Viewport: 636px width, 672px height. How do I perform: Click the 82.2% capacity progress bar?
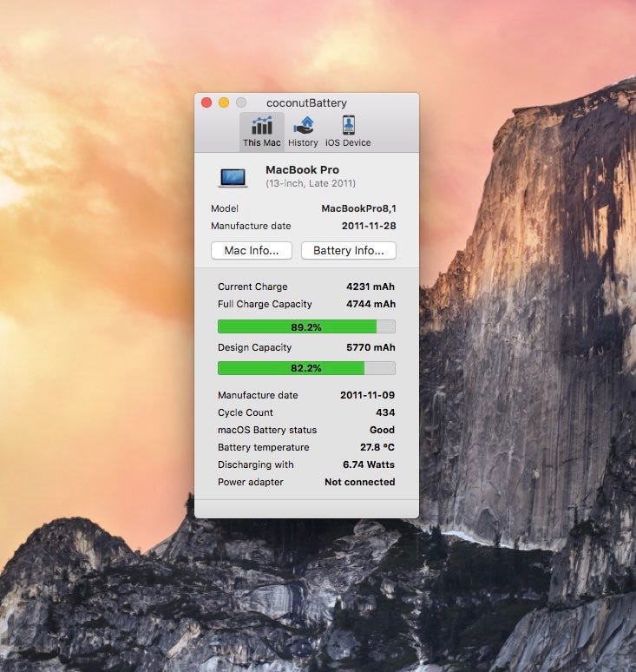tap(306, 368)
